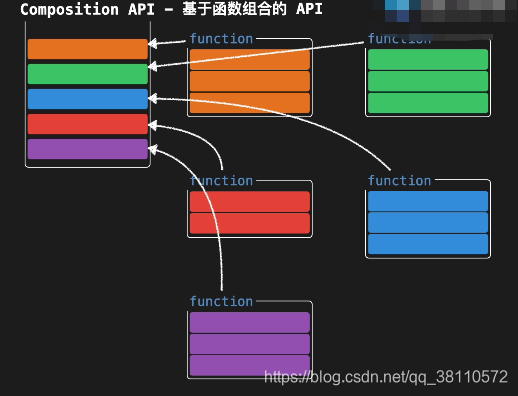Viewport: 518px width, 396px height.
Task: Click the top bar of the purple function group
Action: click(250, 322)
